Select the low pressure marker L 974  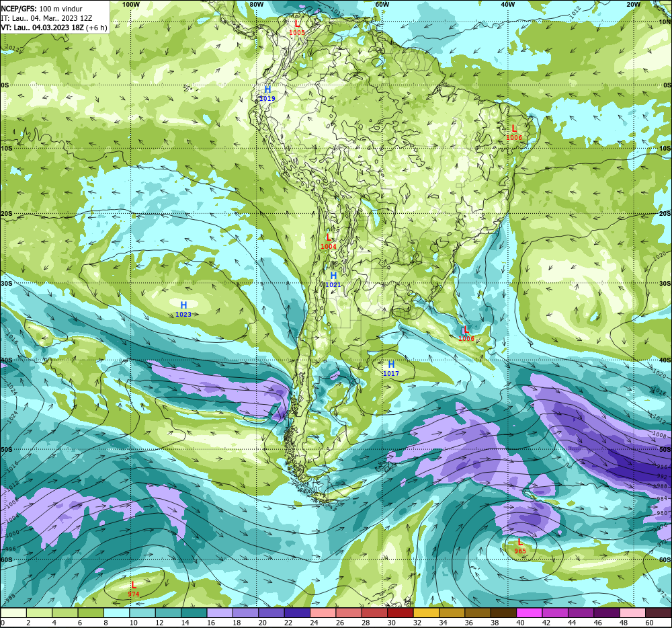coord(134,589)
